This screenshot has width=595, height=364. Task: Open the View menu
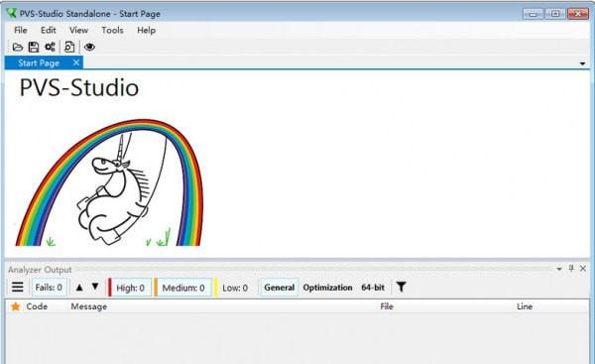click(78, 30)
